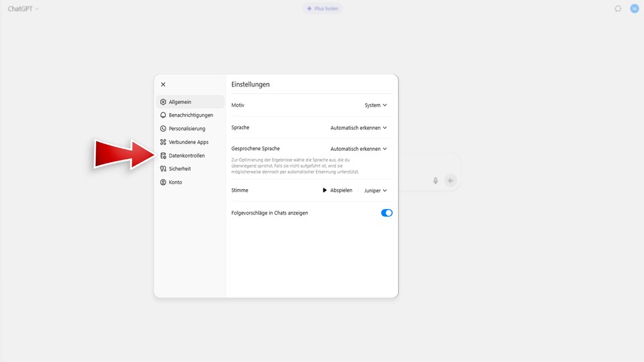Open the Benachrichtigungen settings tab
Image resolution: width=644 pixels, height=362 pixels.
(191, 115)
